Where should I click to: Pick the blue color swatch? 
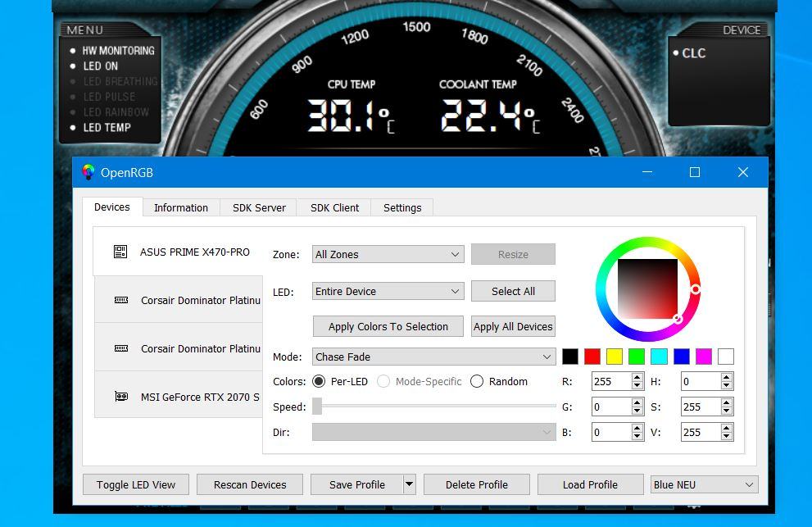pos(682,357)
